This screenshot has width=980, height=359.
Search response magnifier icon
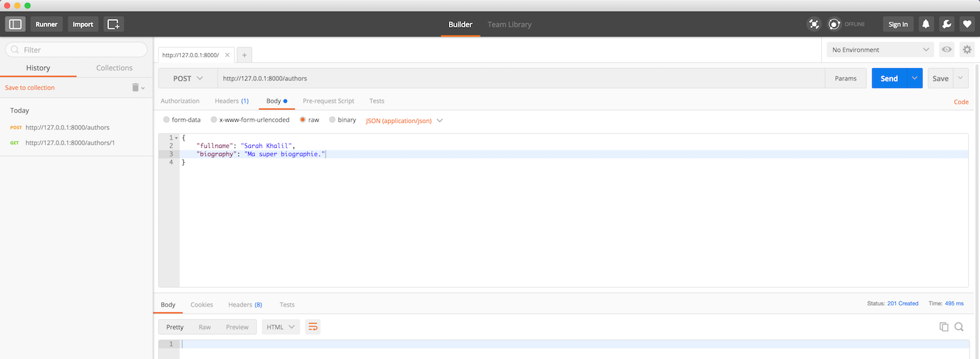coord(959,327)
